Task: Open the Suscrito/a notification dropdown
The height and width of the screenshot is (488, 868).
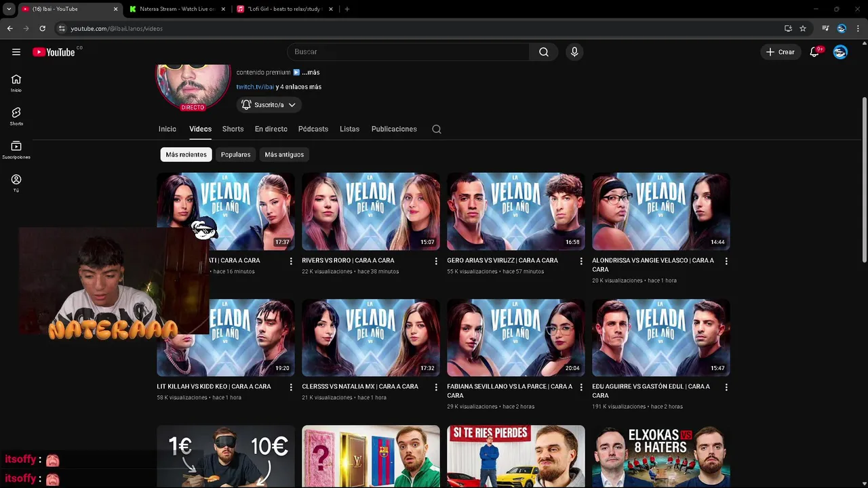Action: [x=269, y=104]
